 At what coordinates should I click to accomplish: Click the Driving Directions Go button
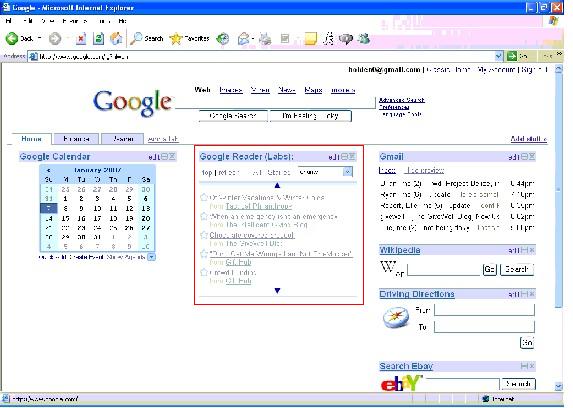tap(527, 343)
